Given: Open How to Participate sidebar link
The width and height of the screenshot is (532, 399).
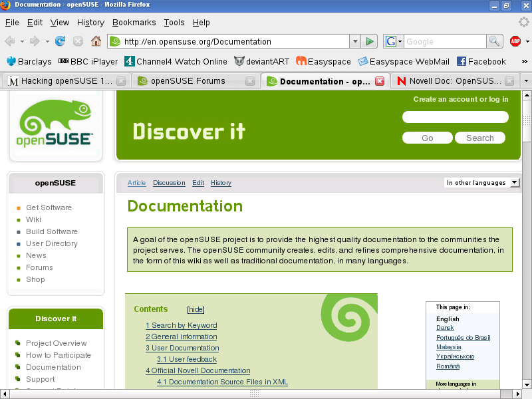Looking at the screenshot, I should pos(59,355).
